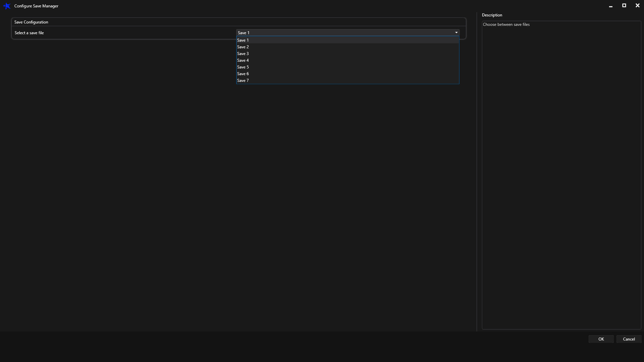
Task: Close the Configure Save Manager window
Action: [x=637, y=5]
